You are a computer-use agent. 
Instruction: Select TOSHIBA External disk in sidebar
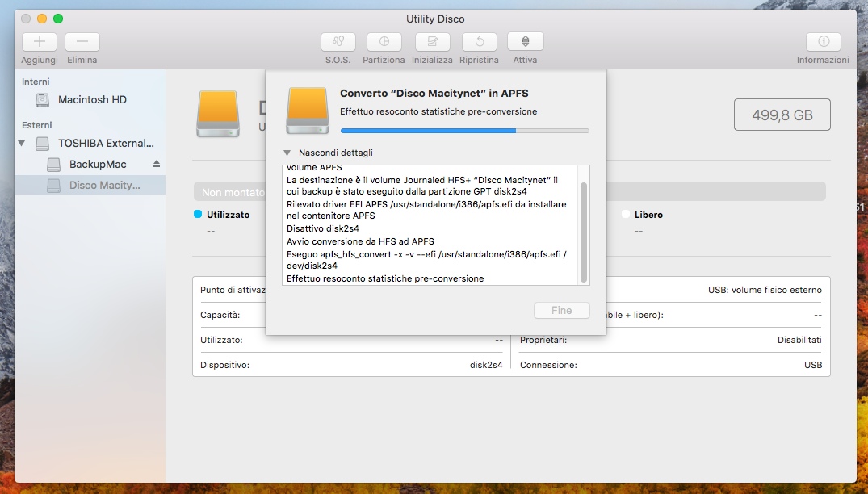pyautogui.click(x=105, y=144)
